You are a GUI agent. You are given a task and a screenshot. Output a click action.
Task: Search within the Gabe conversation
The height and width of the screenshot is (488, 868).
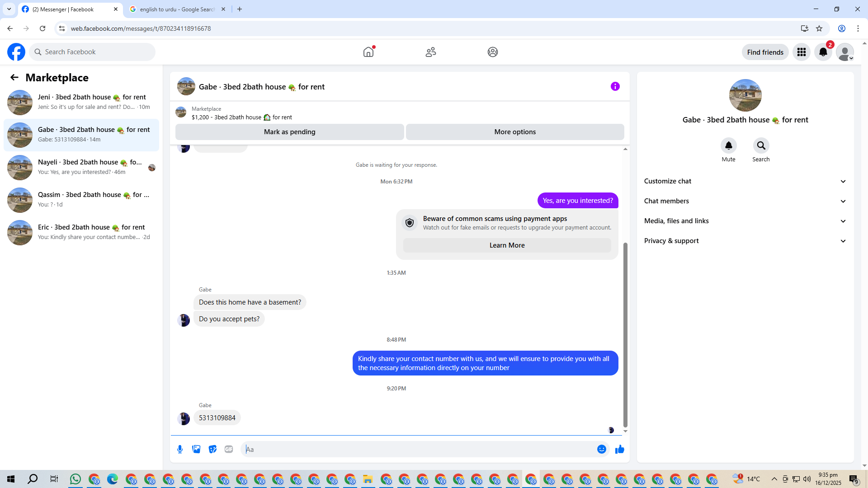pyautogui.click(x=761, y=145)
